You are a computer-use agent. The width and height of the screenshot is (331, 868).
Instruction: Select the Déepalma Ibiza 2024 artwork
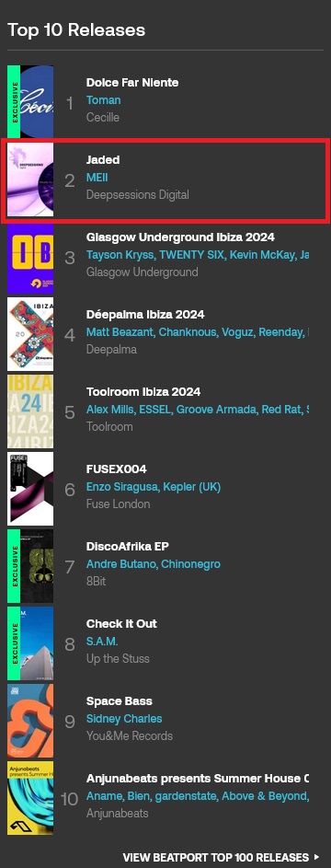(x=30, y=333)
